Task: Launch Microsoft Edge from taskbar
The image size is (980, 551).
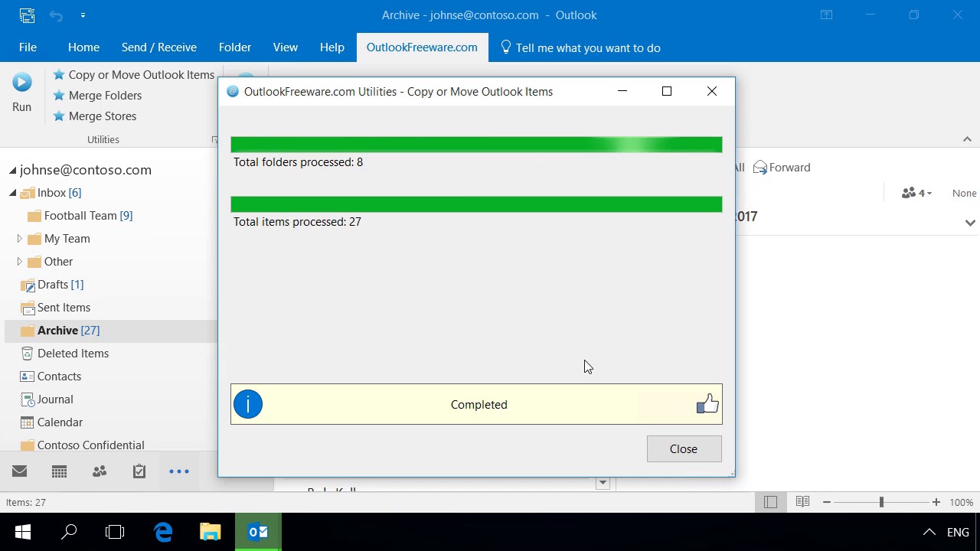Action: pos(163,532)
